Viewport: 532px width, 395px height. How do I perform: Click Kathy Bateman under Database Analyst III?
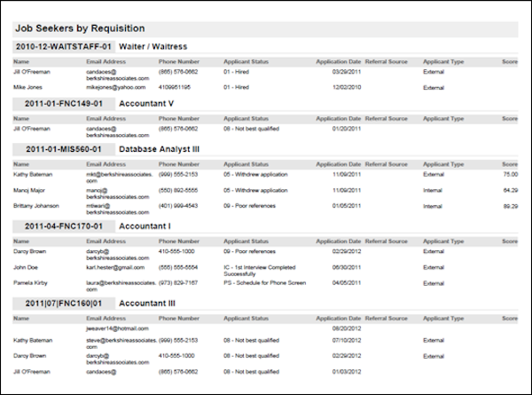tap(33, 175)
